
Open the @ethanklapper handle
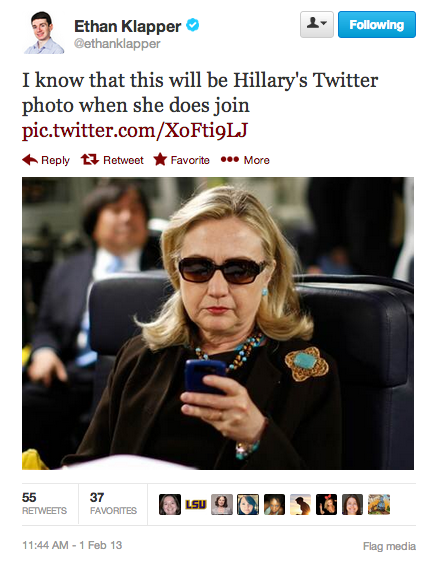pos(117,44)
